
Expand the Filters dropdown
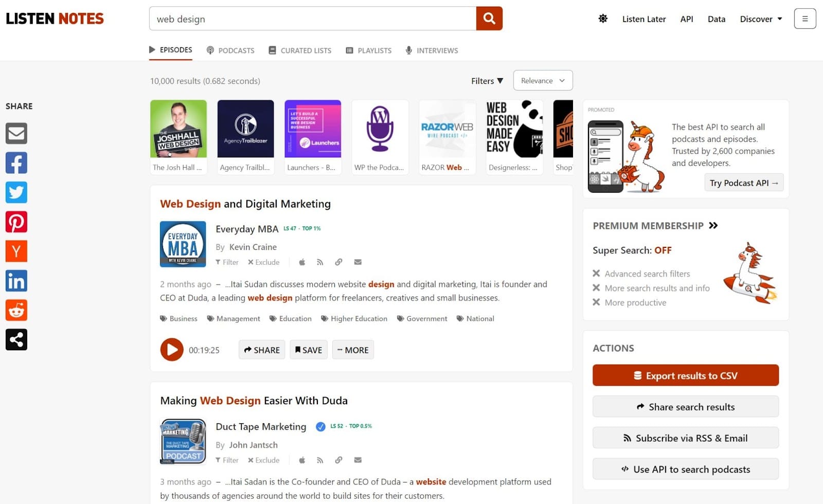(487, 81)
